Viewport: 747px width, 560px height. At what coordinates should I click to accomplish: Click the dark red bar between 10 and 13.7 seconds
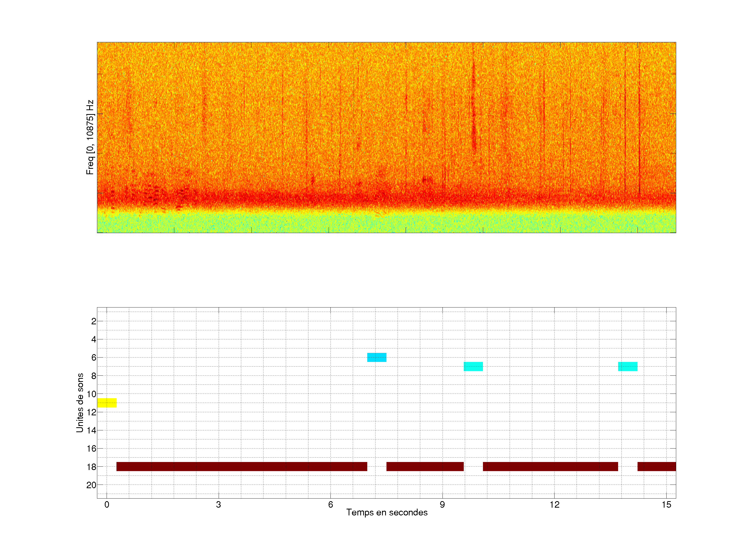550,466
